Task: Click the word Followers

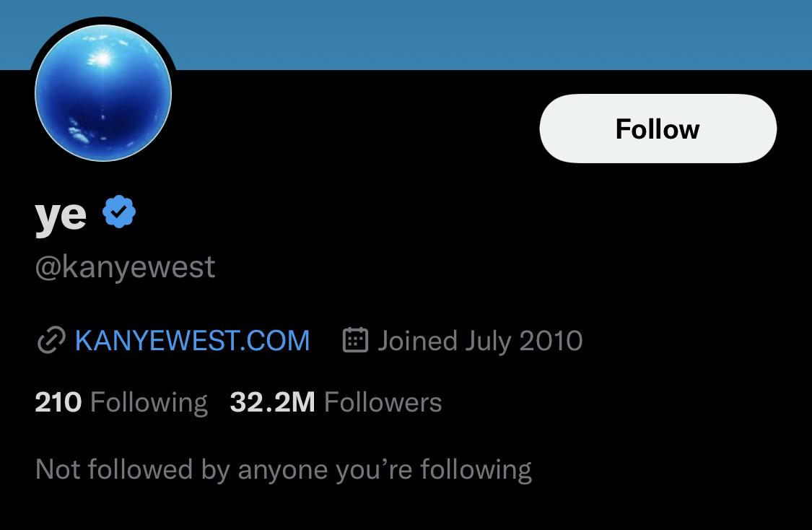Action: [x=383, y=402]
